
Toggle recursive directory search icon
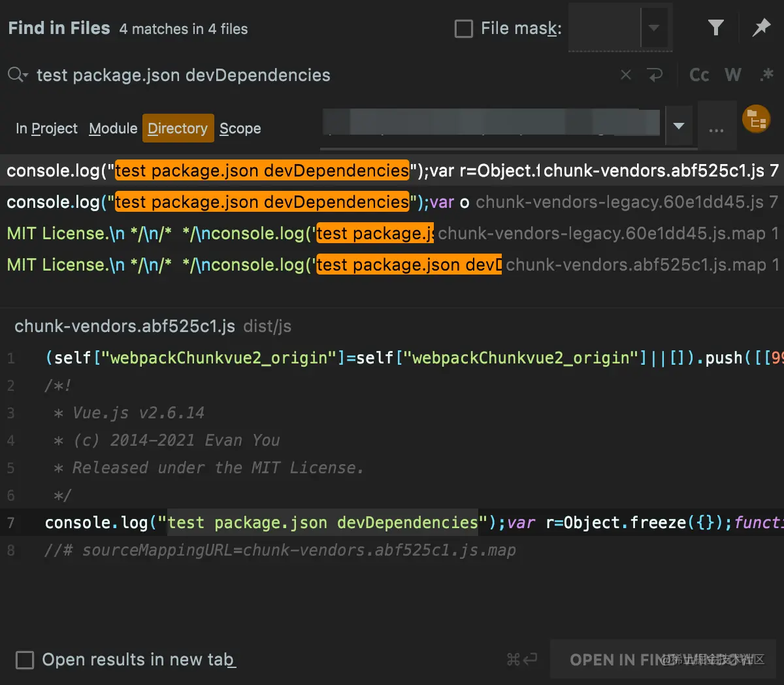point(757,120)
